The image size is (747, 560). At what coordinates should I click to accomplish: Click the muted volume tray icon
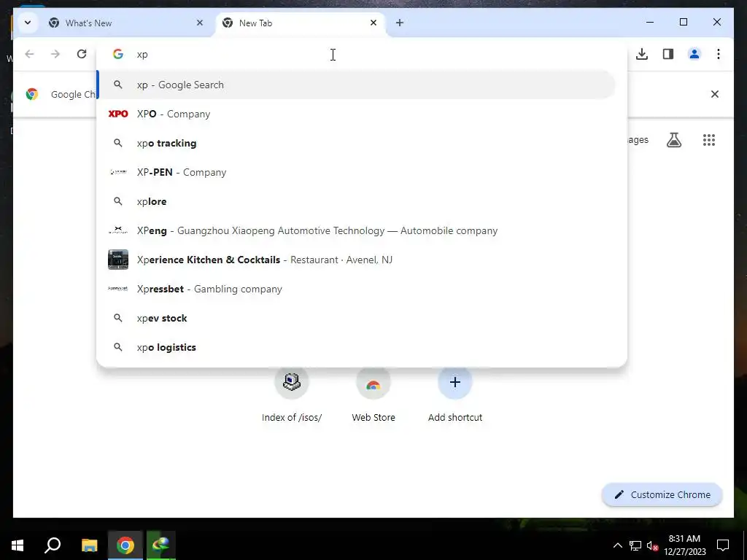[652, 545]
